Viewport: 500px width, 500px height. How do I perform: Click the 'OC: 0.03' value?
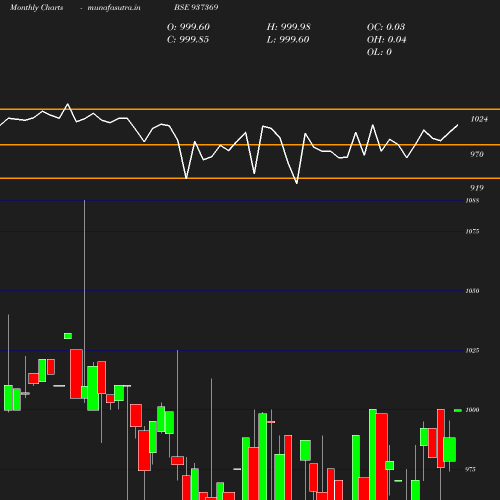pyautogui.click(x=386, y=27)
